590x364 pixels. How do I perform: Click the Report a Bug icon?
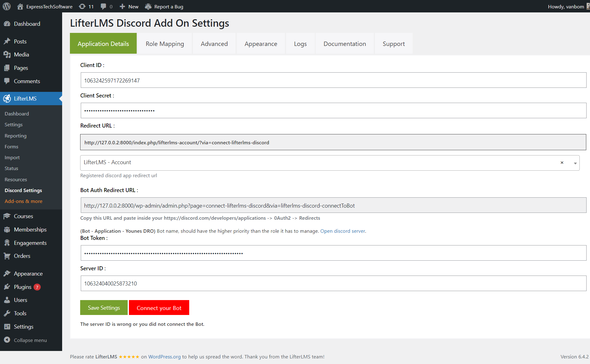[148, 7]
